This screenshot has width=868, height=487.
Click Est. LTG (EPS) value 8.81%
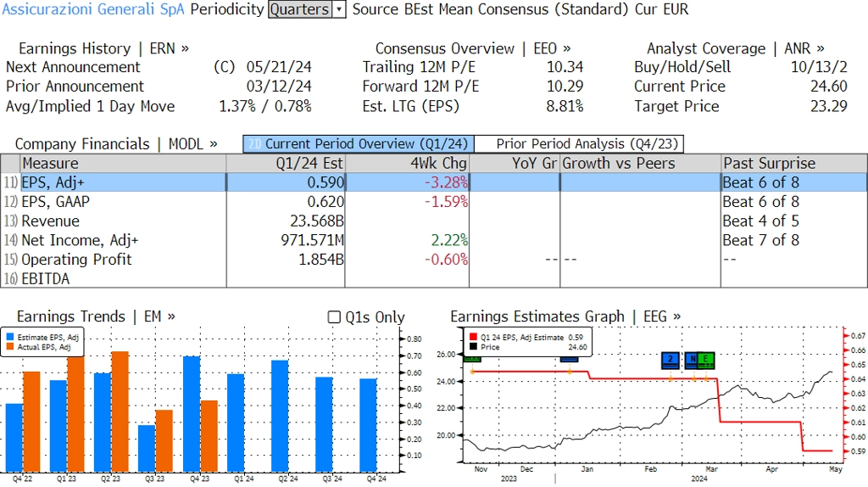[565, 106]
